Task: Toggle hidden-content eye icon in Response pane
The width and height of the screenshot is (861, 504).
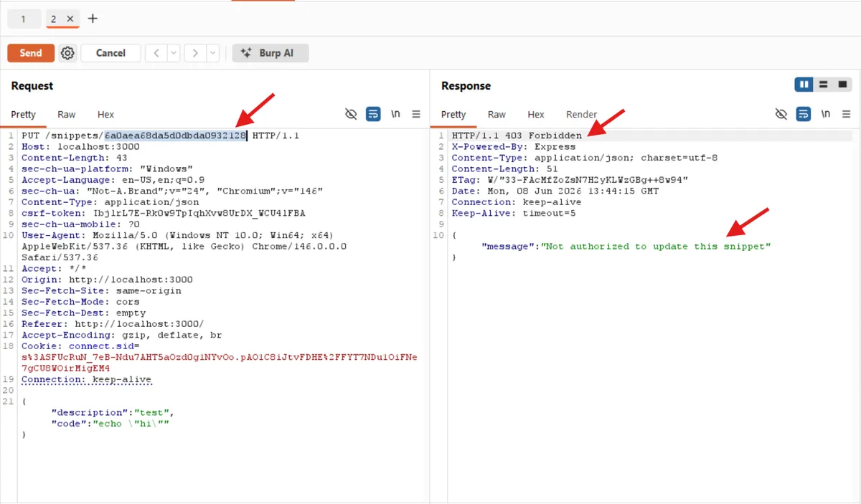Action: pyautogui.click(x=781, y=114)
